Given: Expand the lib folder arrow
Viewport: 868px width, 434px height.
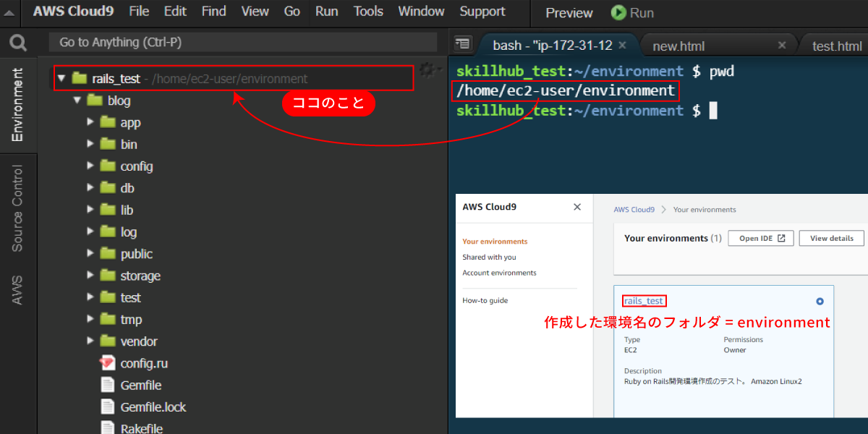Looking at the screenshot, I should tap(90, 210).
